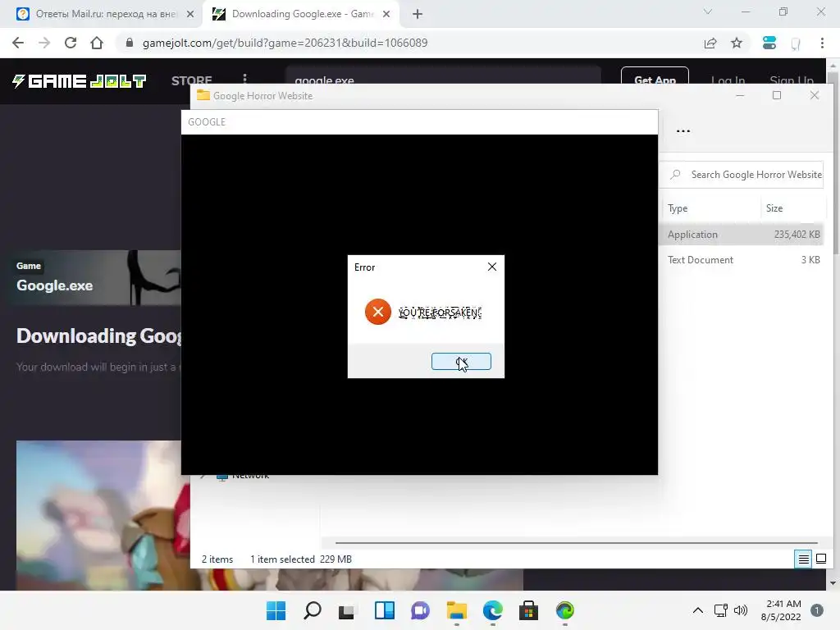The height and width of the screenshot is (630, 840).
Task: Close the Ответы Mail.ru tab
Action: [190, 14]
